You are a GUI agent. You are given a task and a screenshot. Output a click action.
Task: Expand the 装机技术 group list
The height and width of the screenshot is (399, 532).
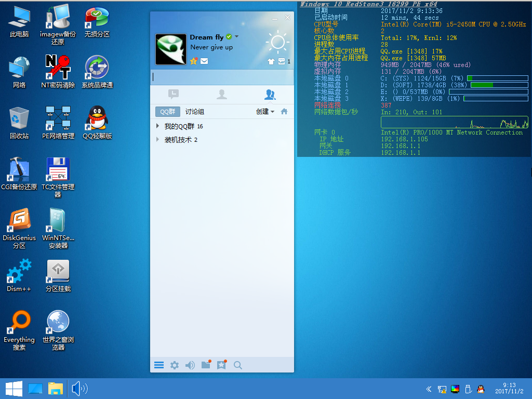click(158, 140)
